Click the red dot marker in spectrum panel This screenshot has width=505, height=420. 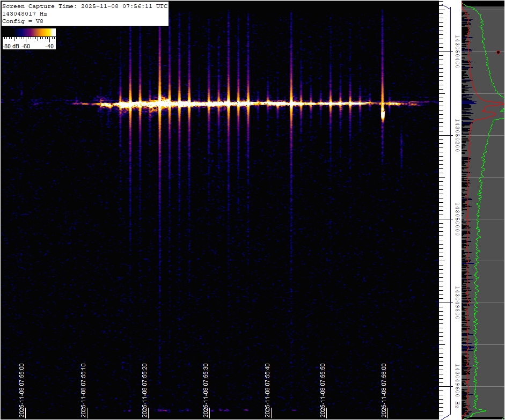click(x=498, y=52)
